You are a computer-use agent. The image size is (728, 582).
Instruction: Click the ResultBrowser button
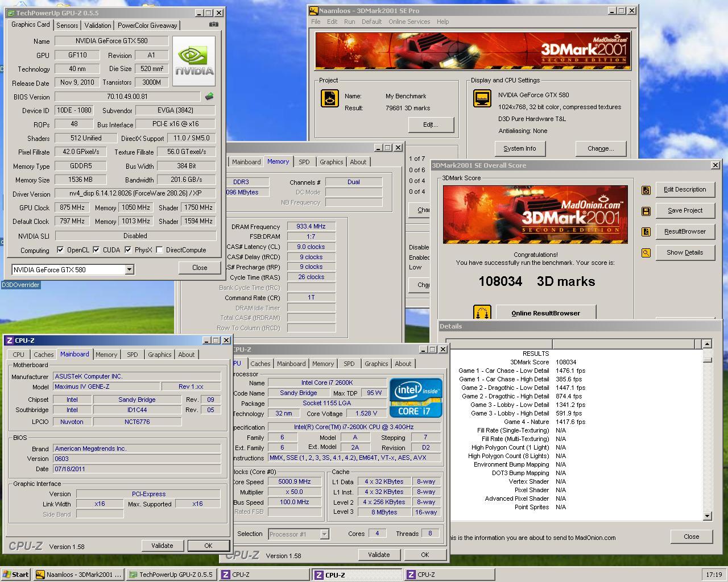[x=685, y=231]
